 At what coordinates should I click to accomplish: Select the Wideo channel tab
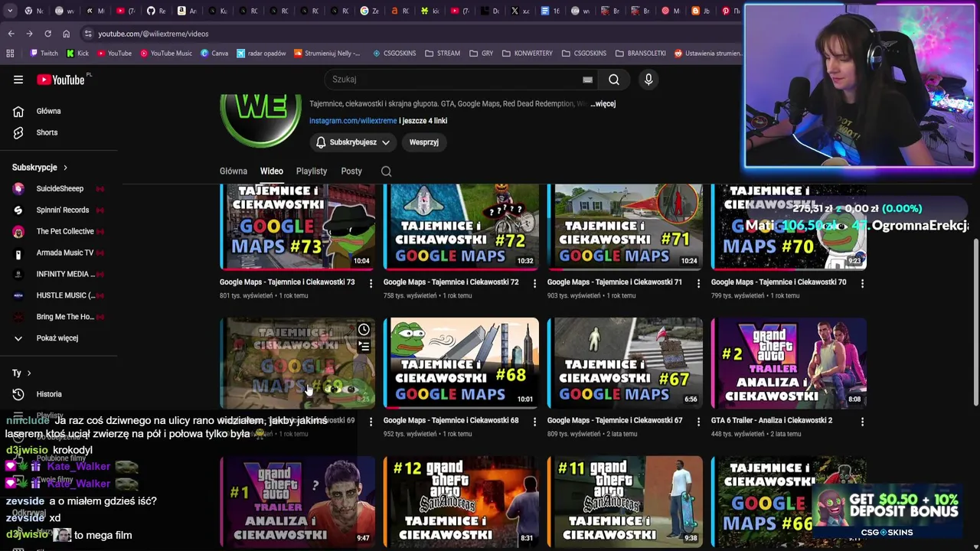tap(271, 171)
